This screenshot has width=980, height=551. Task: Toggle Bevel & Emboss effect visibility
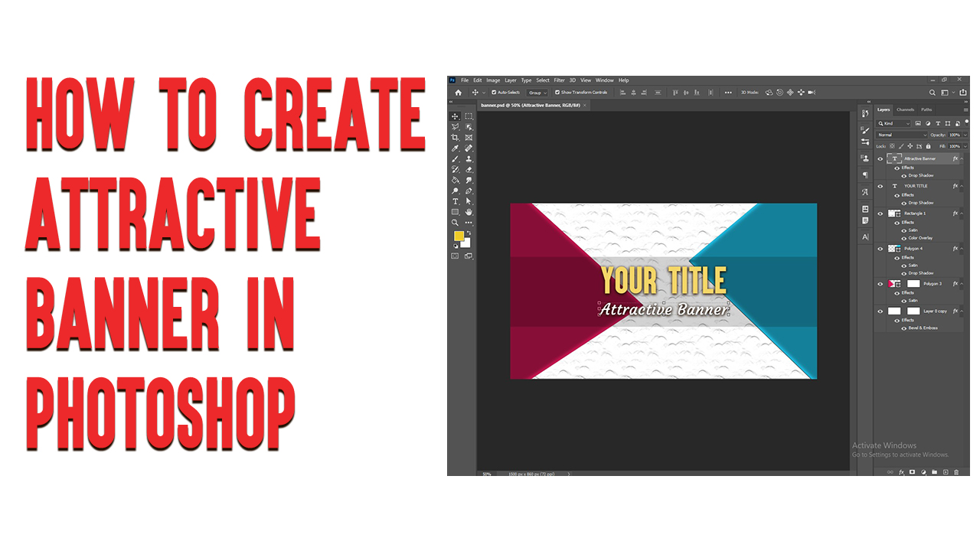coord(904,328)
